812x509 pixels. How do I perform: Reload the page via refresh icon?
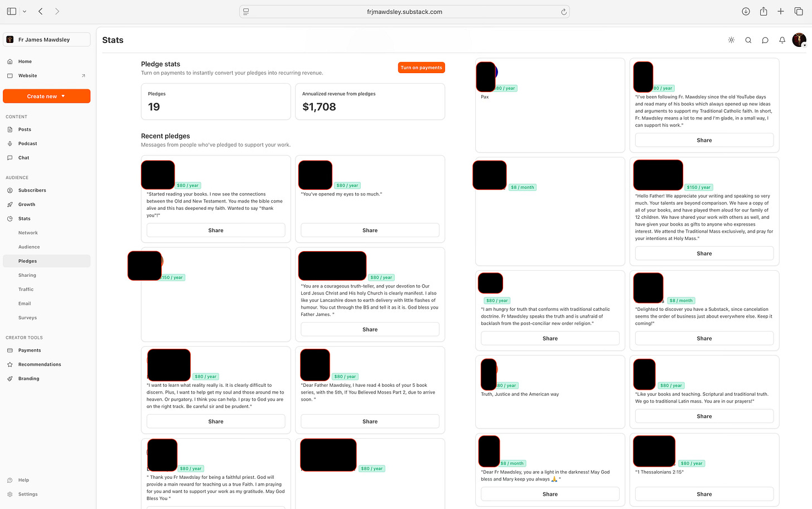click(x=563, y=12)
